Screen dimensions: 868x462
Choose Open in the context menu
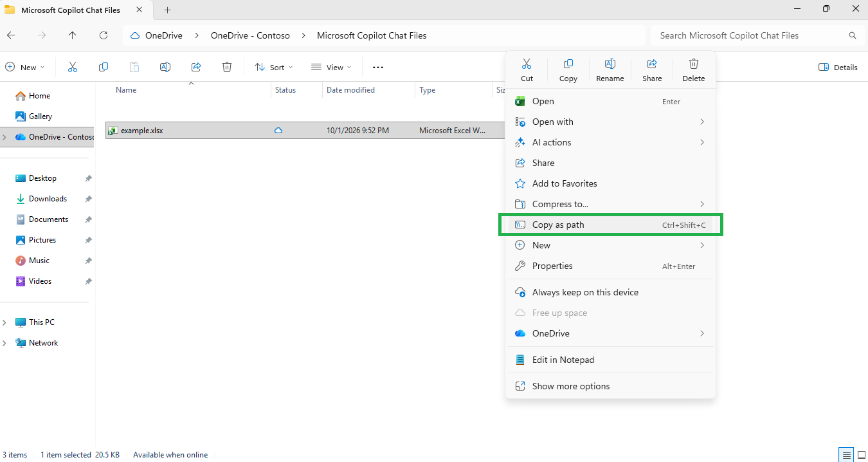coord(610,101)
